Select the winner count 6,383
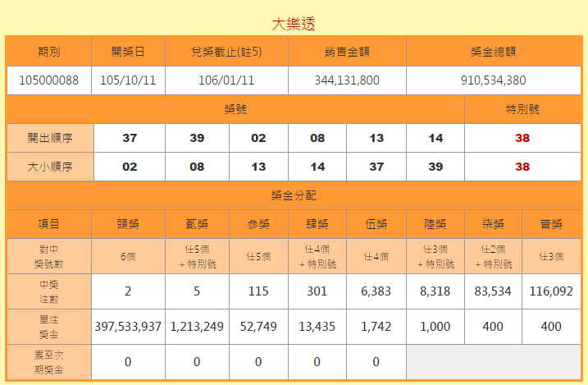Screen dimensions: 588x385 tap(376, 291)
